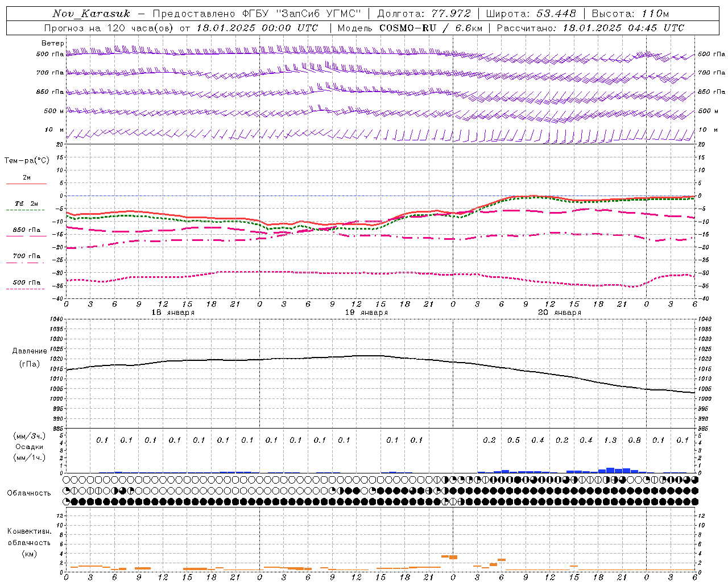728x582 pixels.
Task: Click the 'Облачность' cloud cover label
Action: coord(29,493)
